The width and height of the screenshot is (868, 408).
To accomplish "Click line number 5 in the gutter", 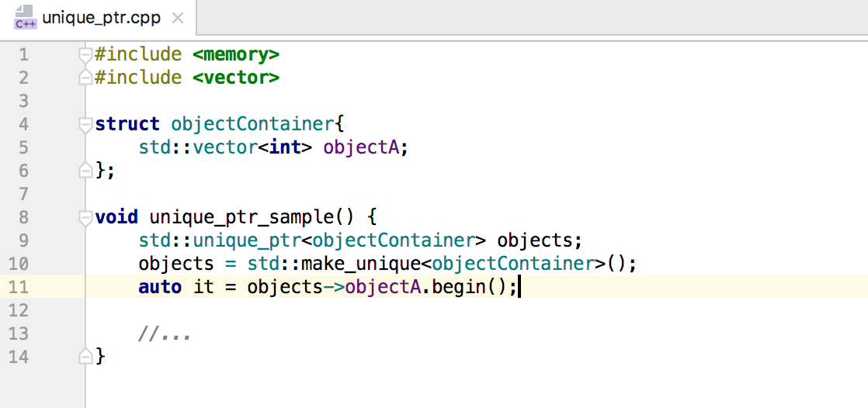I will click(23, 147).
